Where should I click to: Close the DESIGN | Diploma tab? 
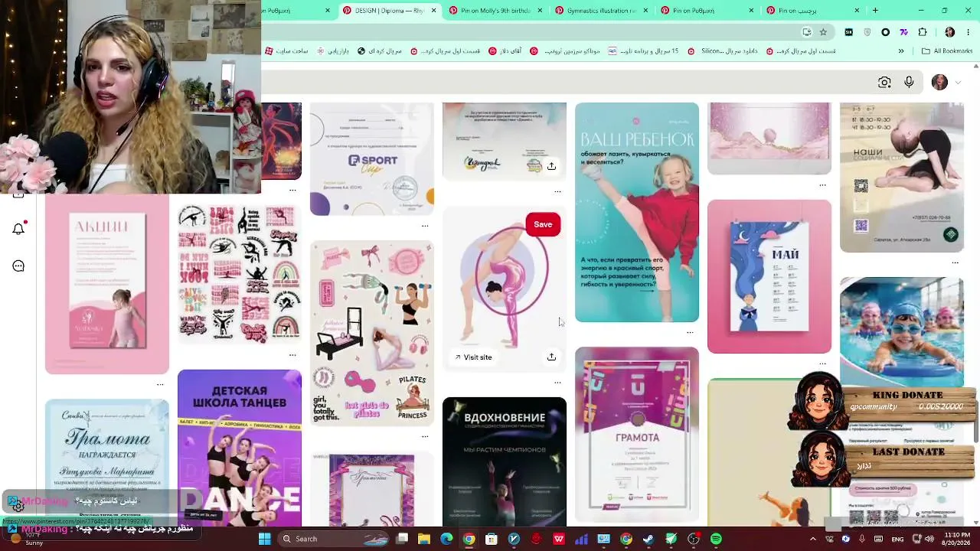click(433, 11)
